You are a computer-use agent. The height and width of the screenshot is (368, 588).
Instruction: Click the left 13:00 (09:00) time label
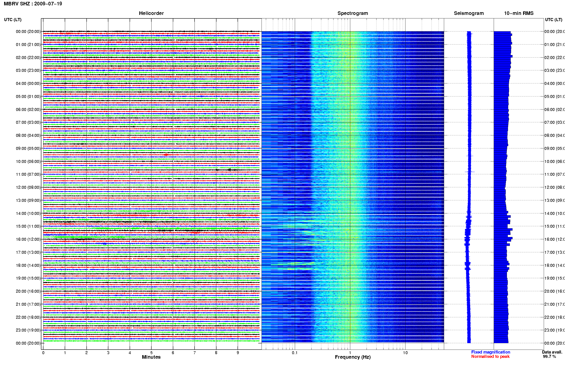(x=28, y=200)
